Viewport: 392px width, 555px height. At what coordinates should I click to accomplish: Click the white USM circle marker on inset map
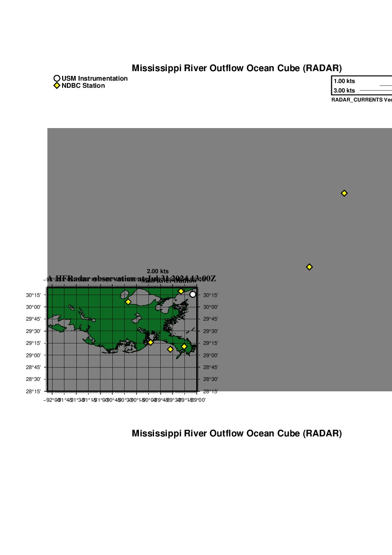point(192,295)
